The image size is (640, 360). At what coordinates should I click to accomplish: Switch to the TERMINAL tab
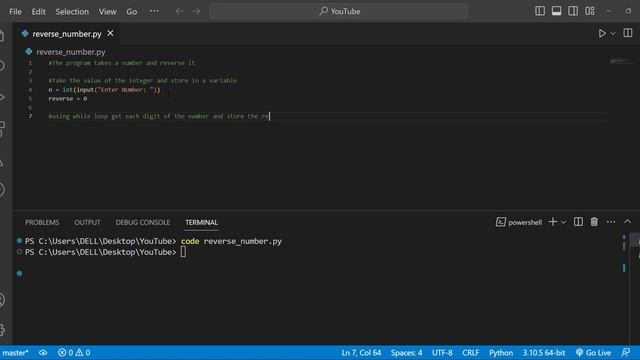tap(201, 222)
